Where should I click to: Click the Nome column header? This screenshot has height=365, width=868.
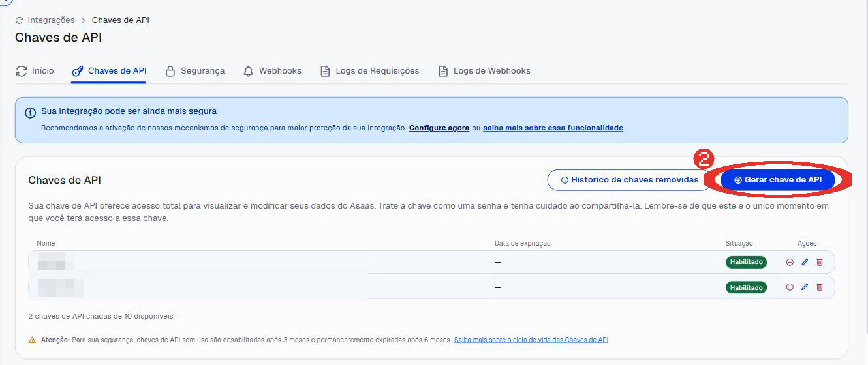tap(46, 243)
